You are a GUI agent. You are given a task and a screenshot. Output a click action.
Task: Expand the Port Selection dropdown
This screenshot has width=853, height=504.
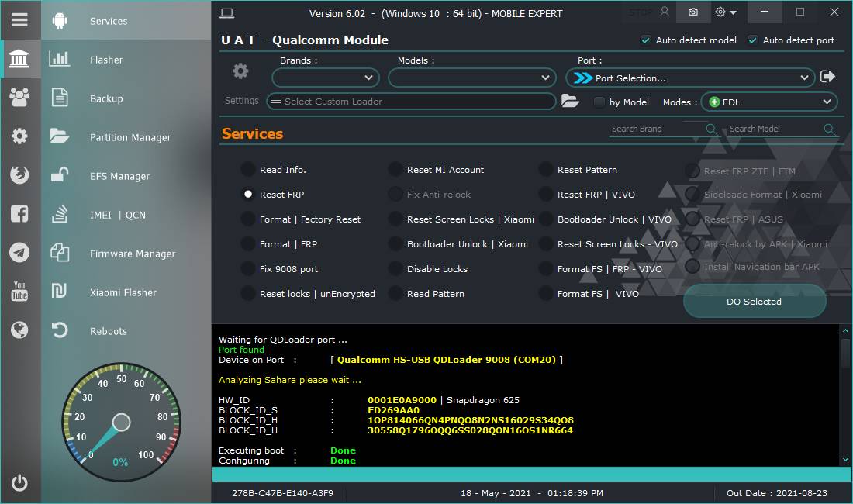(x=690, y=78)
